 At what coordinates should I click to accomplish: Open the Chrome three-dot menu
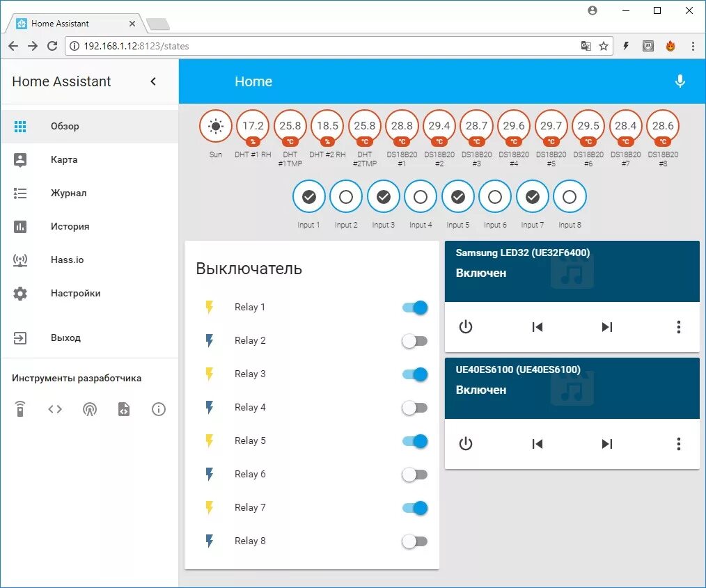[x=693, y=46]
